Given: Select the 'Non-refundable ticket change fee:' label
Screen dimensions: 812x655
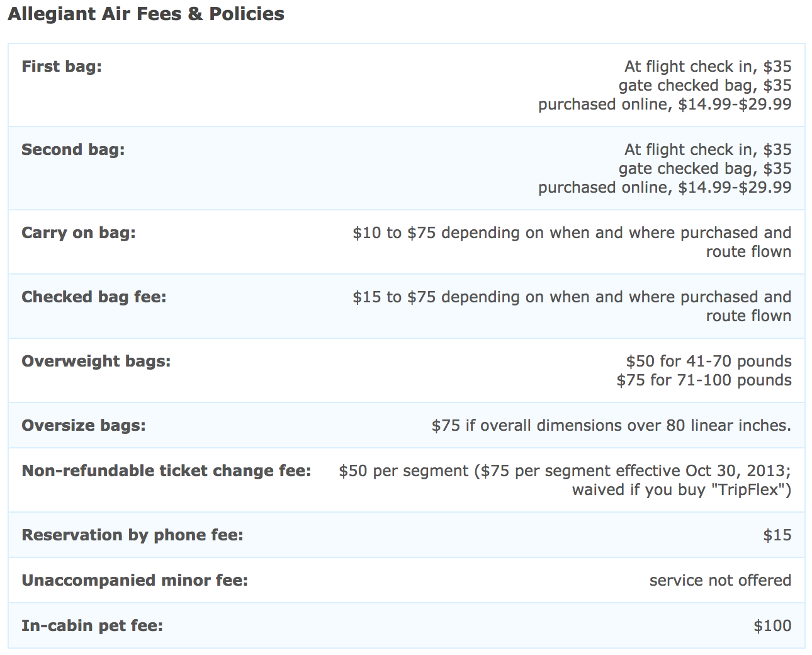Looking at the screenshot, I should point(167,470).
